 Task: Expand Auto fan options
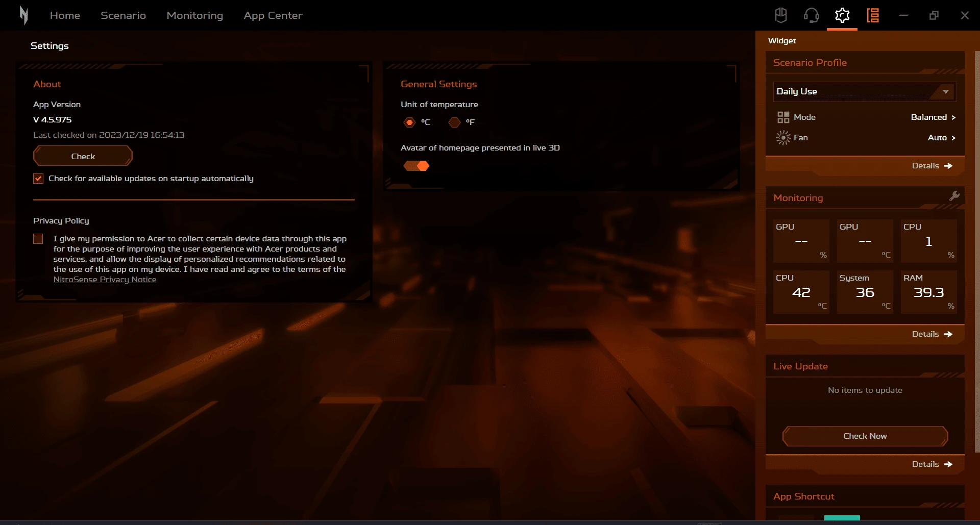(942, 138)
